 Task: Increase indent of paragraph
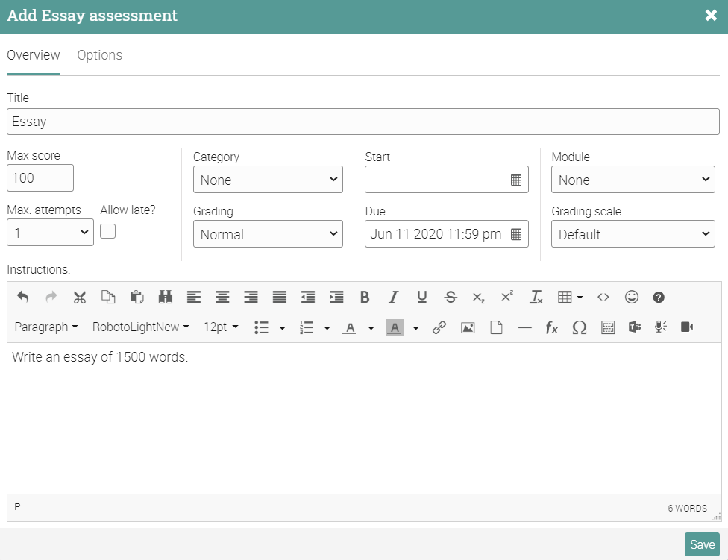click(336, 297)
